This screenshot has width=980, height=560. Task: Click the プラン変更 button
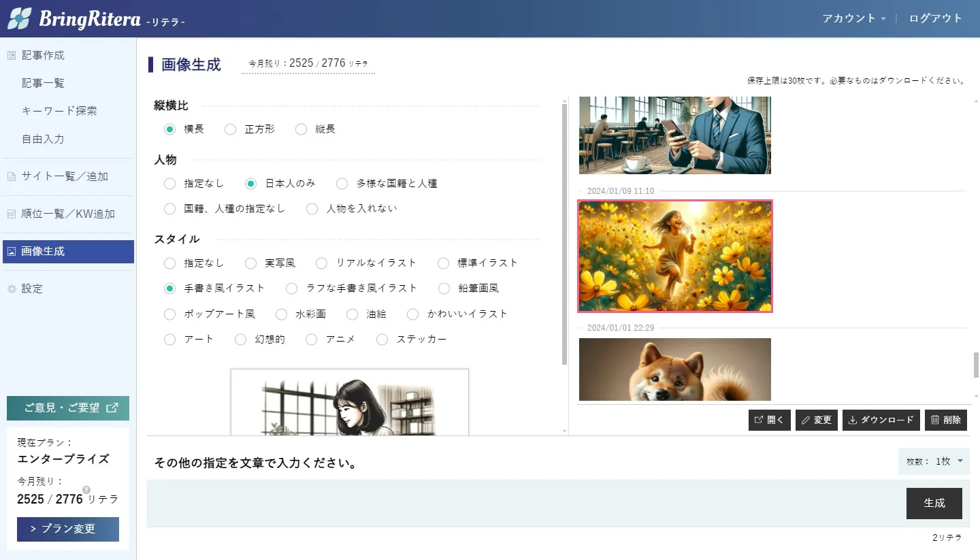pos(68,529)
